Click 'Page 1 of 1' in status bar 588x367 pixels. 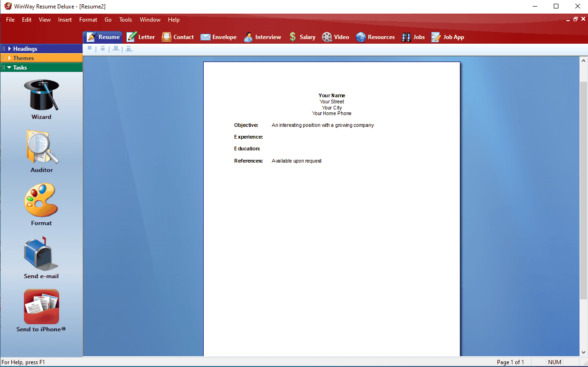click(x=511, y=362)
